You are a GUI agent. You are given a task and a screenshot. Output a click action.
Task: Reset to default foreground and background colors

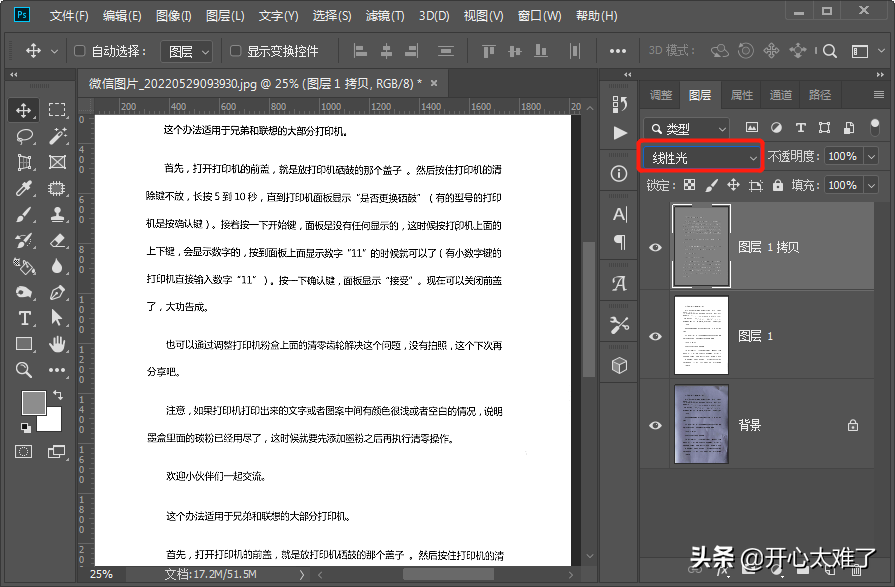26,427
